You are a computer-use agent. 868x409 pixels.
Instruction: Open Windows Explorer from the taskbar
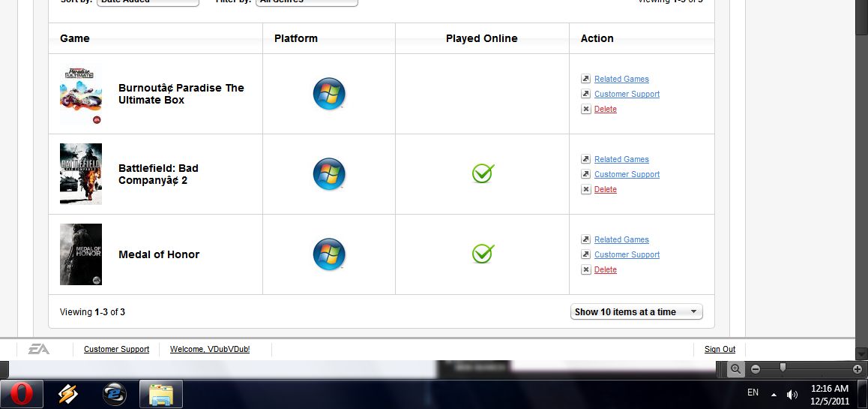click(161, 395)
